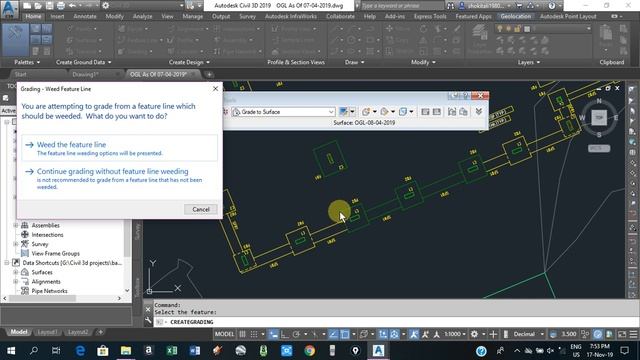640x360 pixels.
Task: Click the Customization menu icon in status bar
Action: click(633, 334)
